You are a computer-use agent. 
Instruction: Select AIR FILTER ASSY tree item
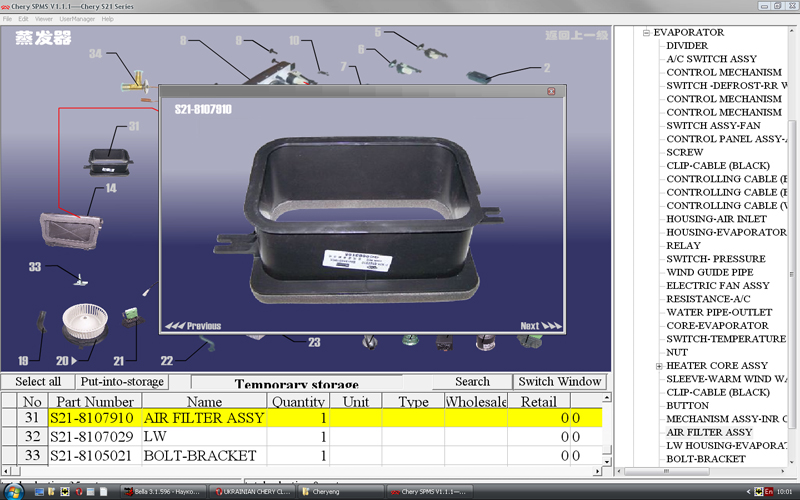point(709,432)
